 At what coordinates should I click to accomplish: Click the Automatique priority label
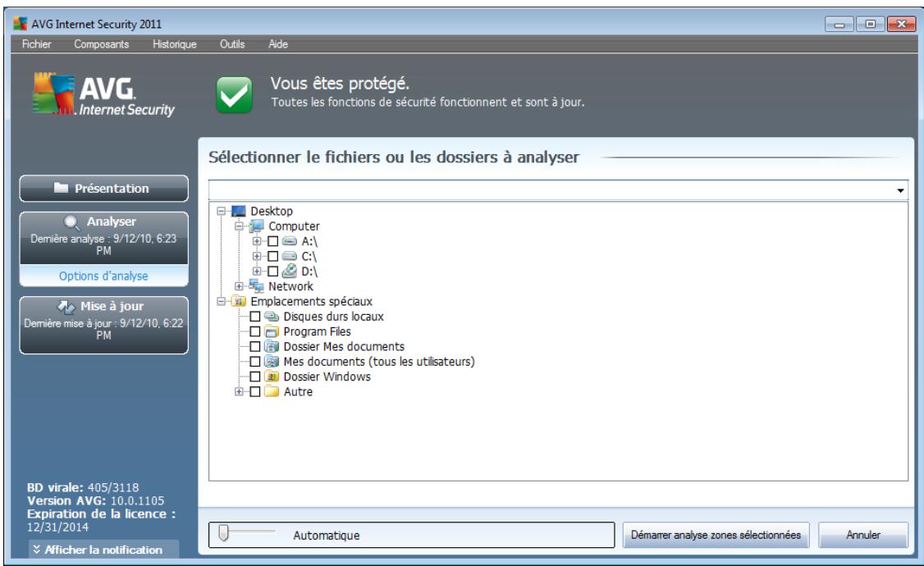pyautogui.click(x=327, y=536)
